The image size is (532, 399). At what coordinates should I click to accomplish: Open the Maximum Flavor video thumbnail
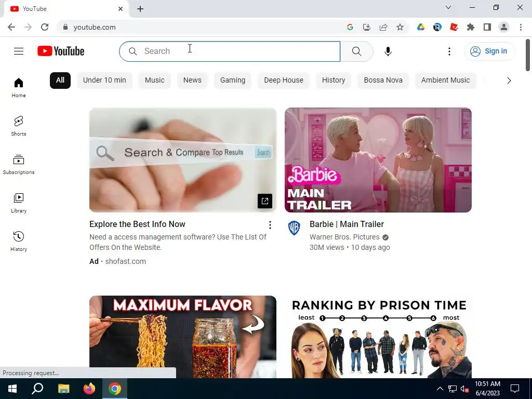[183, 337]
